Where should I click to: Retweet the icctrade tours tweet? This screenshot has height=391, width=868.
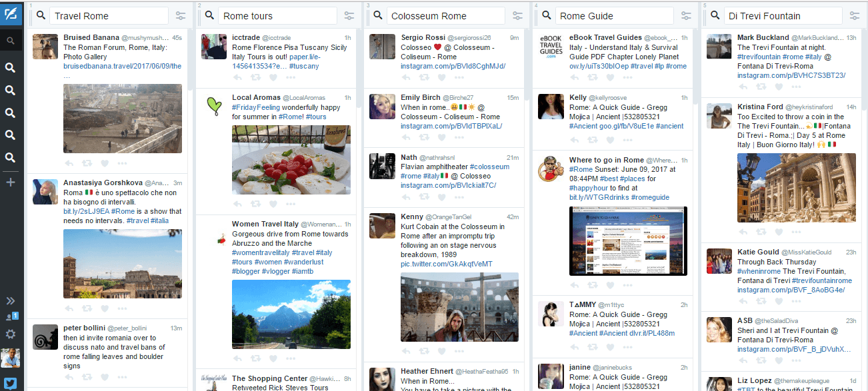255,78
